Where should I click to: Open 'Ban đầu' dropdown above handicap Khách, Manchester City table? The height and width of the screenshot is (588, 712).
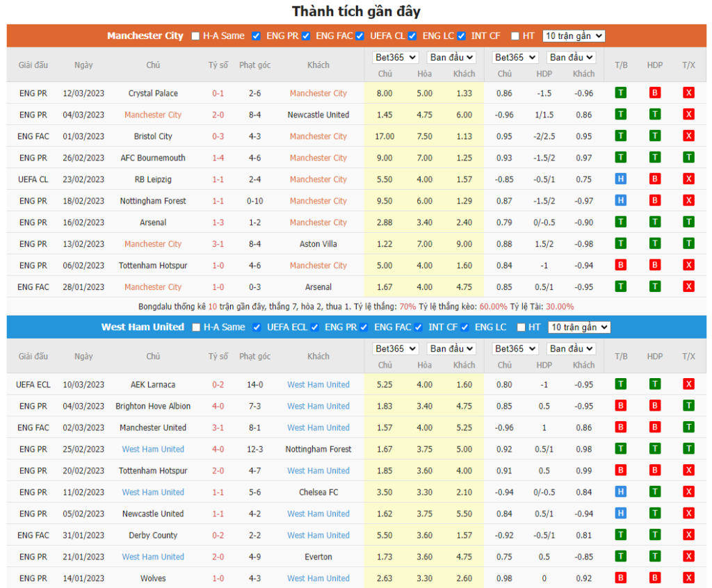coord(572,58)
